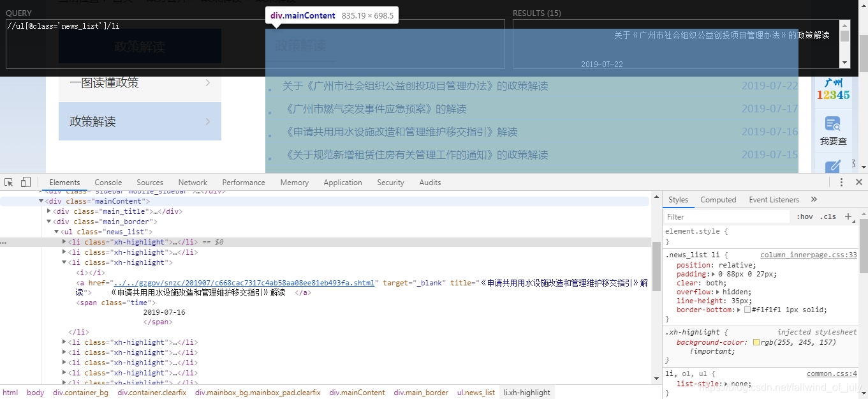Toggle the :hov element state button
The image size is (868, 399).
[x=805, y=216]
